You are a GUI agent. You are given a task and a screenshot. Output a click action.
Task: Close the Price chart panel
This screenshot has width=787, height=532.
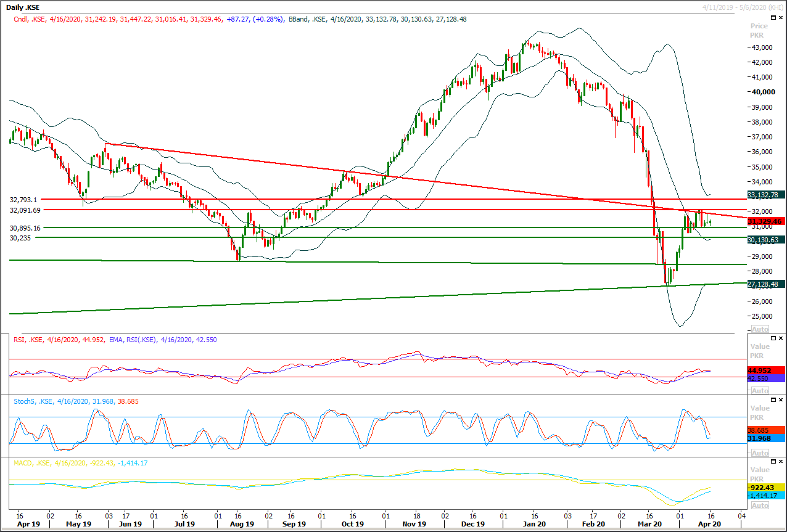tap(781, 18)
